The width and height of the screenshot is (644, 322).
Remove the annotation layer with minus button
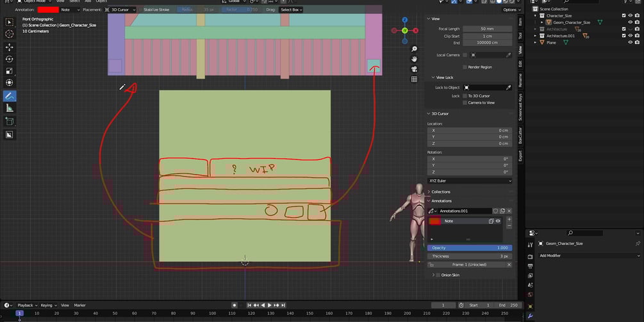tap(509, 226)
